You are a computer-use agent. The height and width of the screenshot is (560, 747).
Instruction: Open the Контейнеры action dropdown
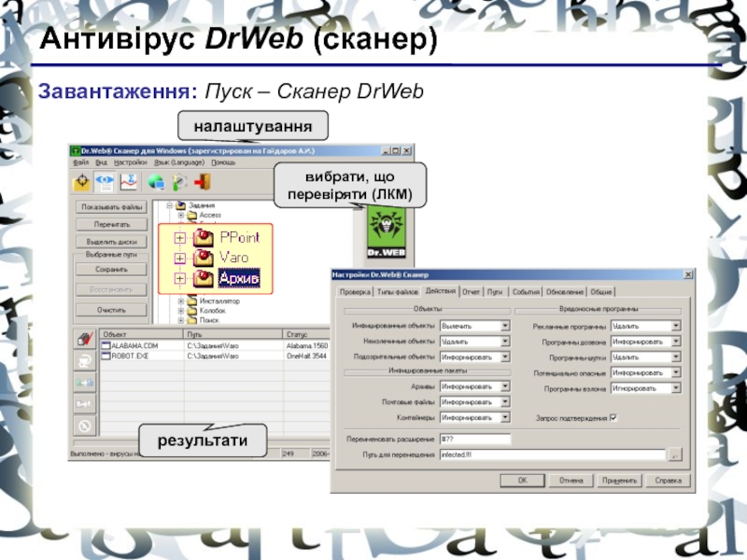click(505, 417)
